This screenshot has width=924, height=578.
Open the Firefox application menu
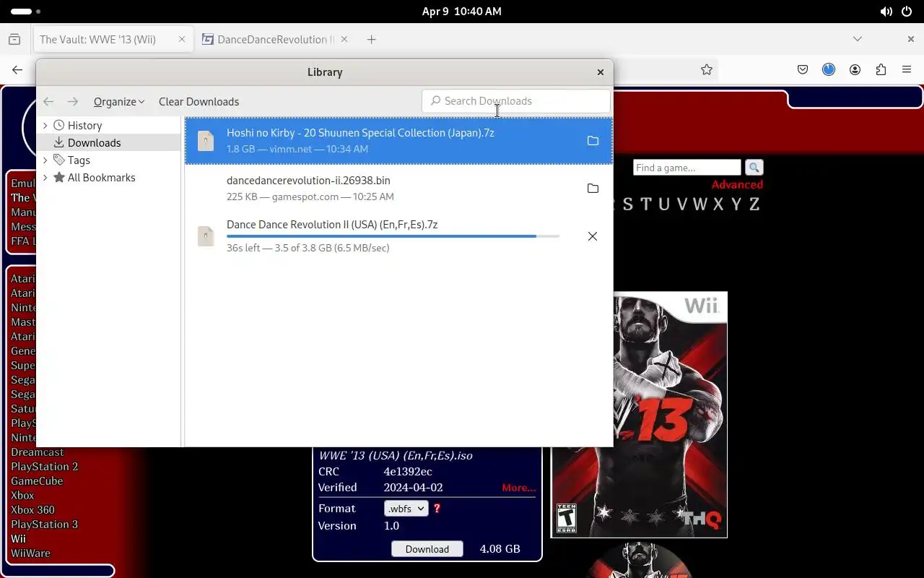(907, 70)
